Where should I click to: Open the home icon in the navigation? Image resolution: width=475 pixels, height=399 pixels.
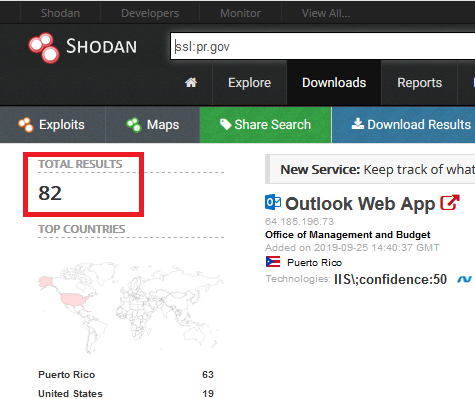tap(191, 82)
